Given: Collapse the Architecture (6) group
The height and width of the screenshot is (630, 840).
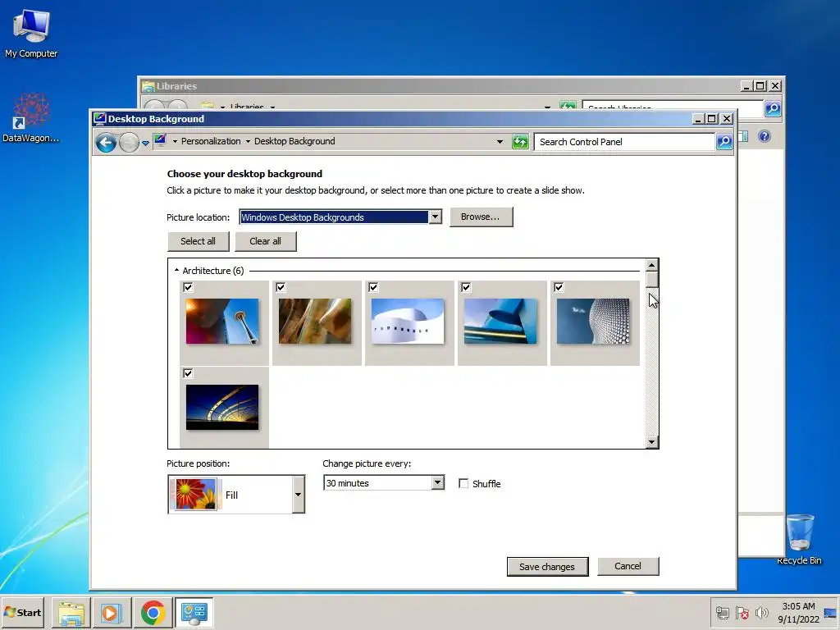Looking at the screenshot, I should 177,271.
